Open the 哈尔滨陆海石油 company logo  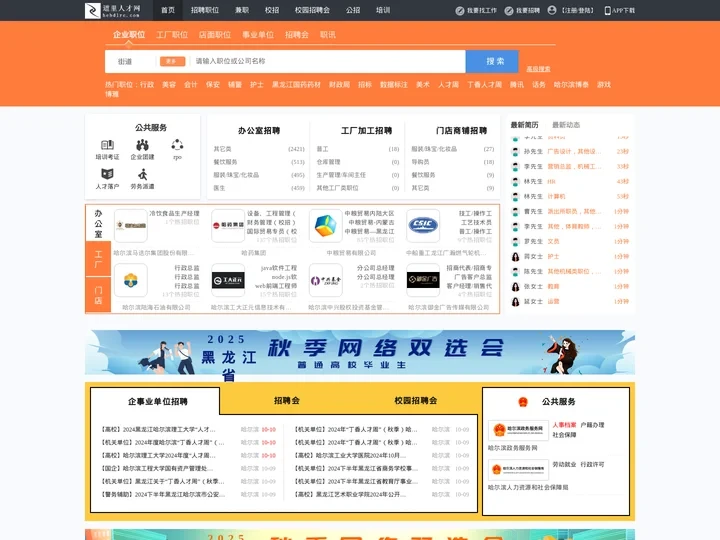131,280
